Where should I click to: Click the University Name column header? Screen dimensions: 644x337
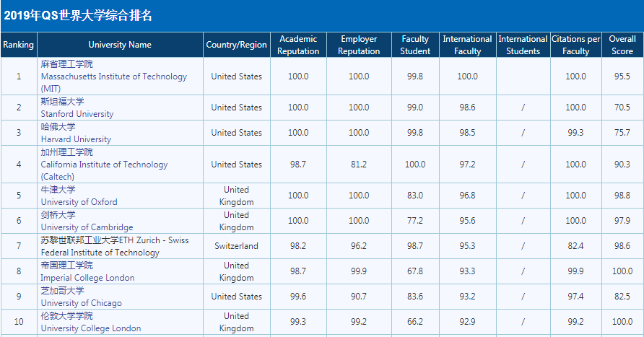coord(120,45)
